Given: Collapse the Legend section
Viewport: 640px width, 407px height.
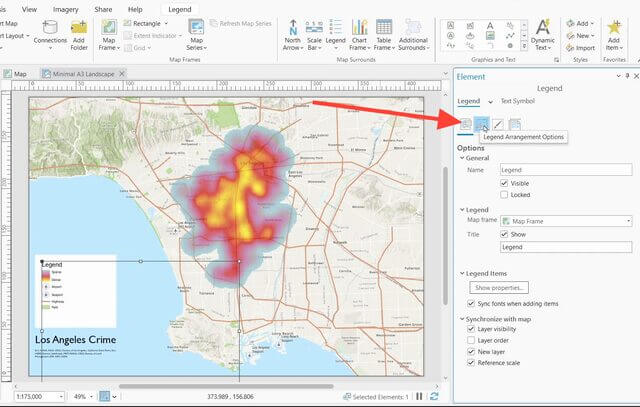Looking at the screenshot, I should (x=462, y=210).
